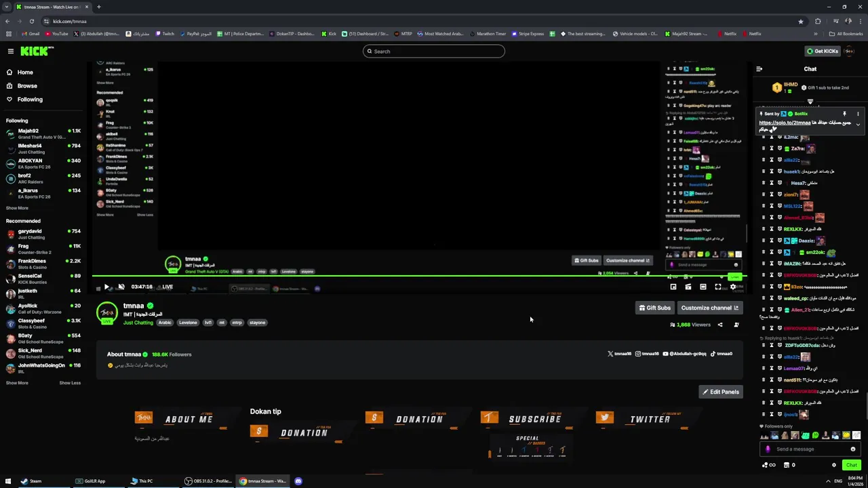The height and width of the screenshot is (488, 868).
Task: Click the Get KICKs button
Action: tap(822, 51)
